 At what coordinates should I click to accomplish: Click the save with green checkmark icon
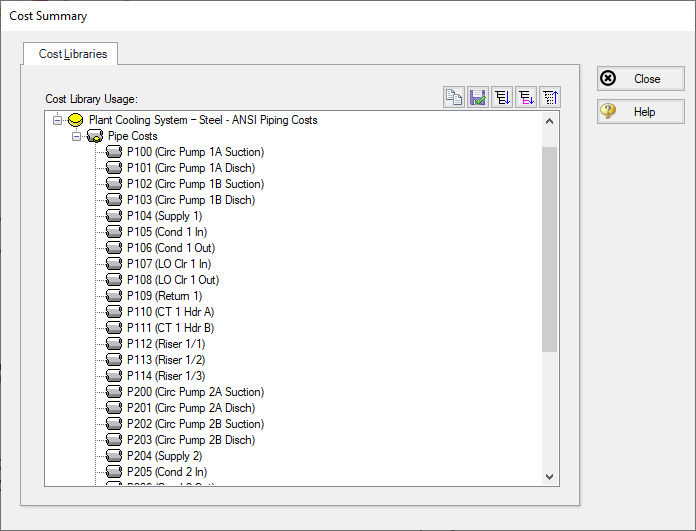(478, 97)
